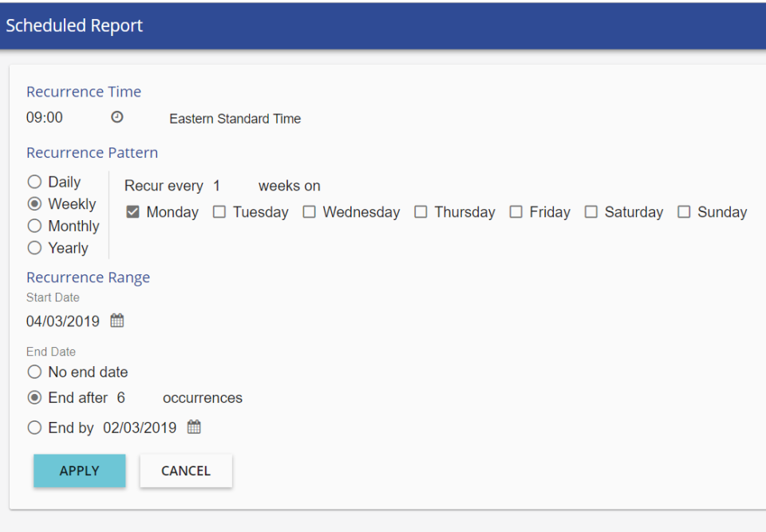Select the Daily recurrence option

tap(34, 182)
